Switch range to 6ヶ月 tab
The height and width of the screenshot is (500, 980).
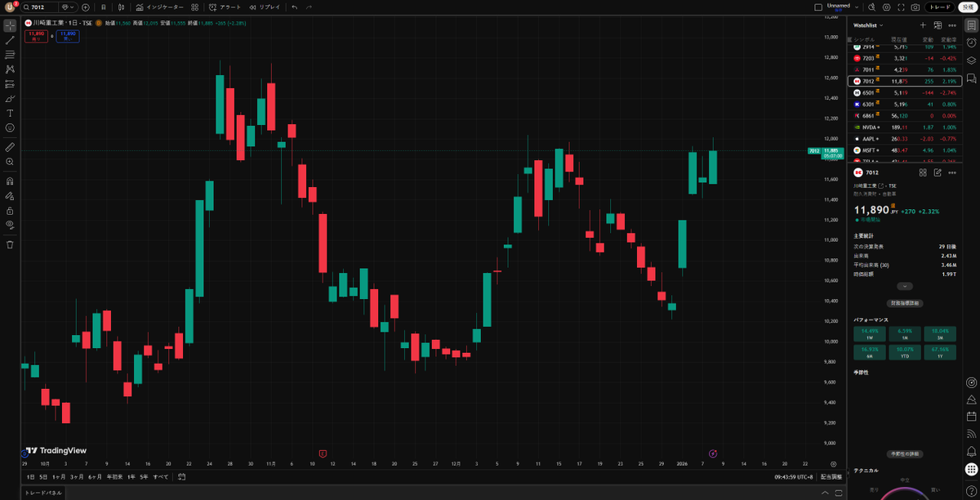pos(95,476)
